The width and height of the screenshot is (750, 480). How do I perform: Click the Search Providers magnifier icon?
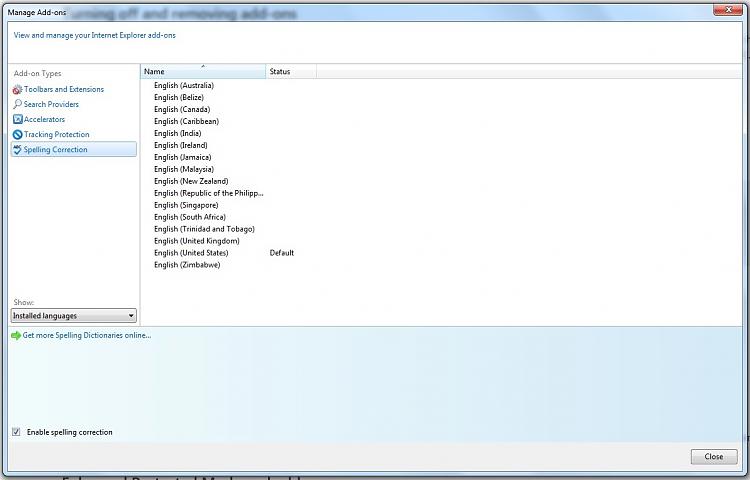pos(17,104)
